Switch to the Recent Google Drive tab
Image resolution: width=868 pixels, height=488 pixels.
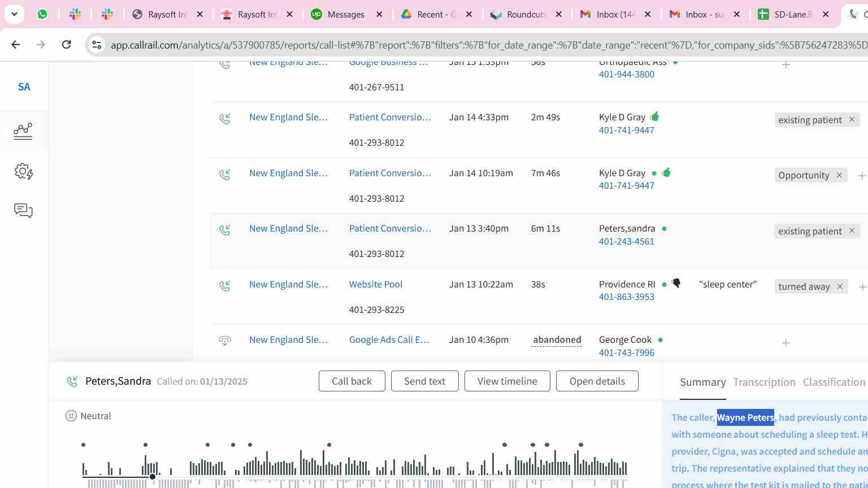[x=436, y=14]
